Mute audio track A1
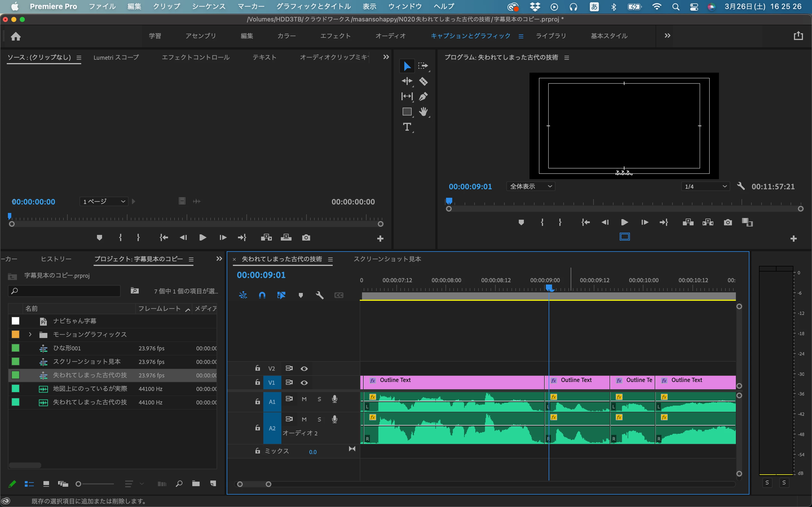Viewport: 812px width, 507px height. (x=304, y=399)
